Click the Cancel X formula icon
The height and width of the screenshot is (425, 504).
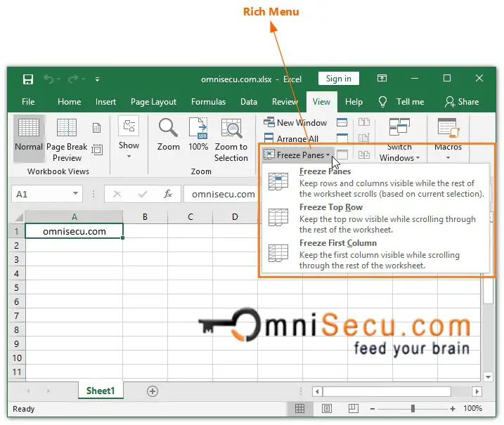click(117, 194)
